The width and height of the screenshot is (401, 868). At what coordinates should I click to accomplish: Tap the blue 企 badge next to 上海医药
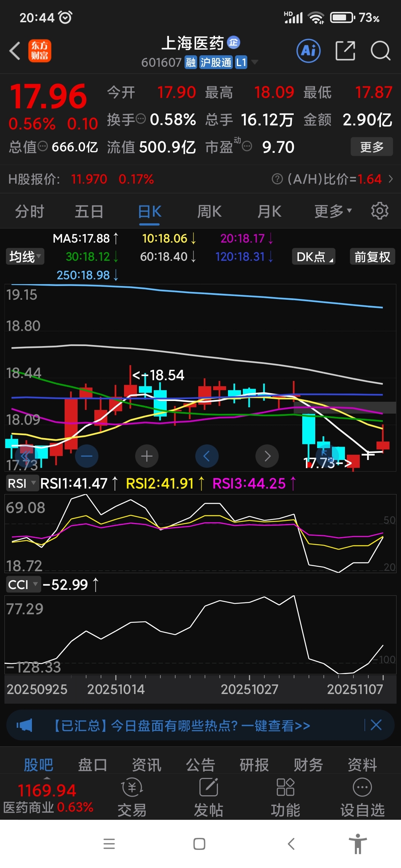[x=234, y=42]
